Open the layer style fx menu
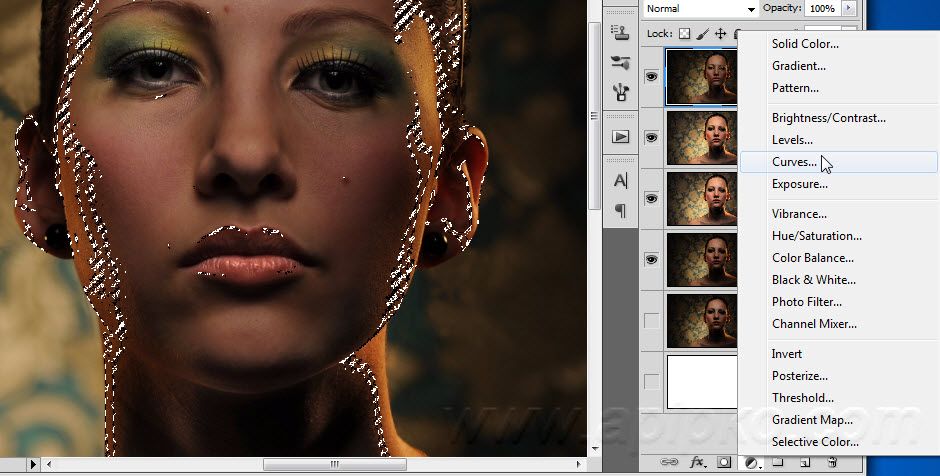 pos(697,462)
